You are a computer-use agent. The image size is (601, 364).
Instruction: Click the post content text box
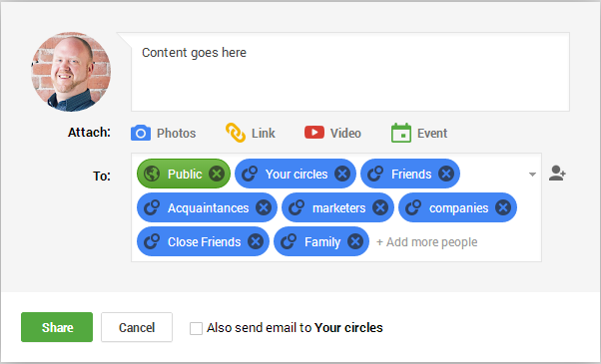[x=350, y=72]
